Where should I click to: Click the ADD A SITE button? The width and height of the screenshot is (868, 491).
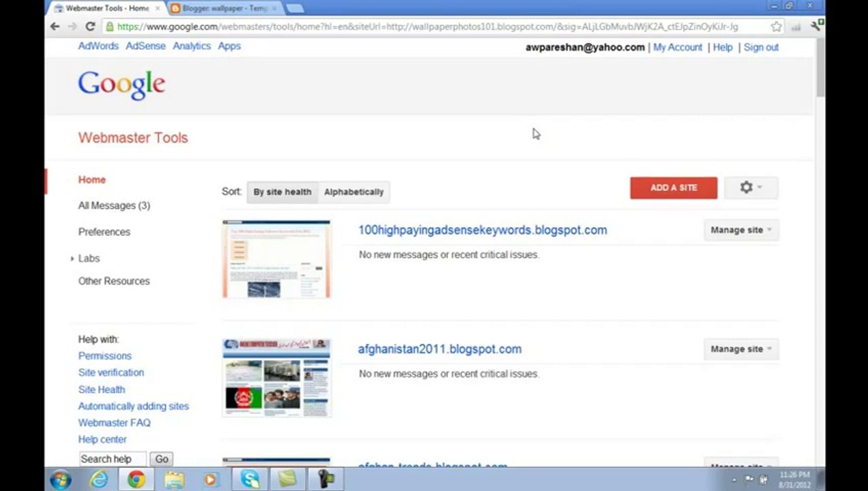(x=674, y=188)
